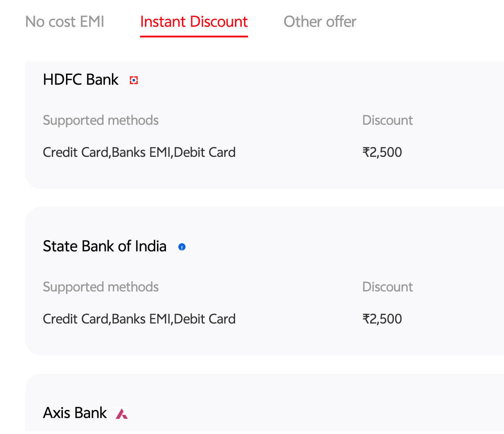Image resolution: width=504 pixels, height=434 pixels.
Task: Click the State Bank of India logo icon
Action: click(182, 247)
